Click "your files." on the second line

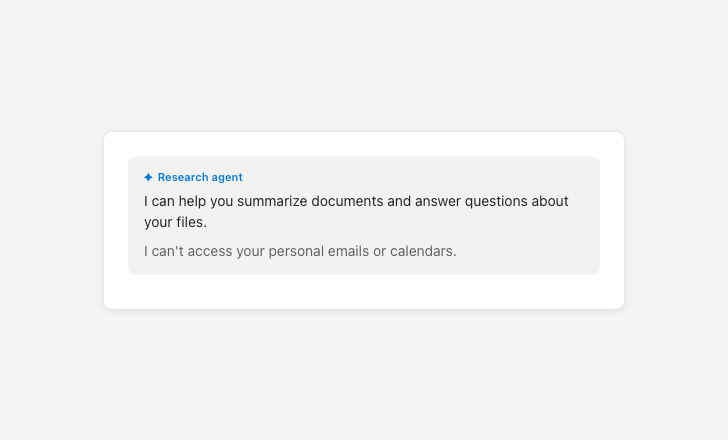(x=175, y=222)
